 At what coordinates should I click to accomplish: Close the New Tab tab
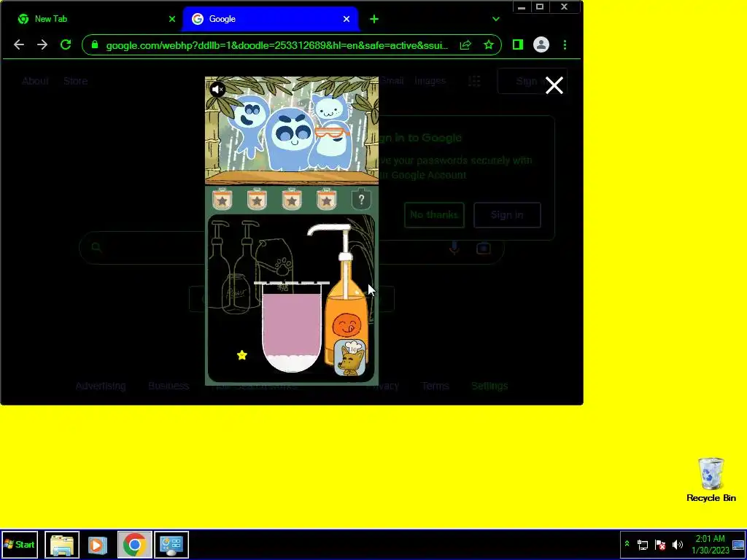click(x=172, y=19)
